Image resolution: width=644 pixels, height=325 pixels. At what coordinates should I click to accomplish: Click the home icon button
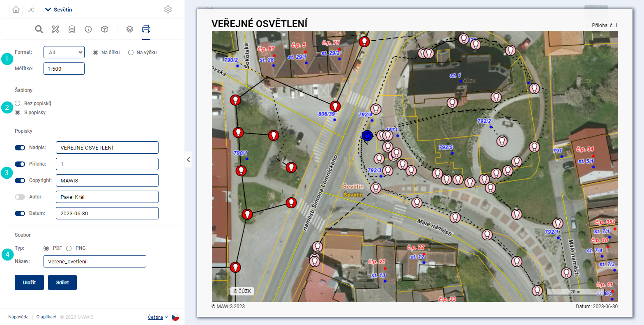[16, 9]
